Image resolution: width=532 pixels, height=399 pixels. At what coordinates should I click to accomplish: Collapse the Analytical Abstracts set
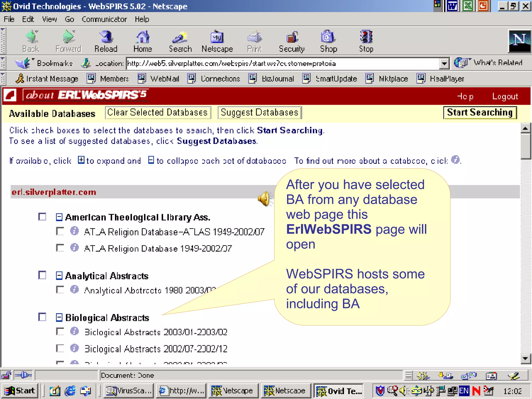pos(59,276)
